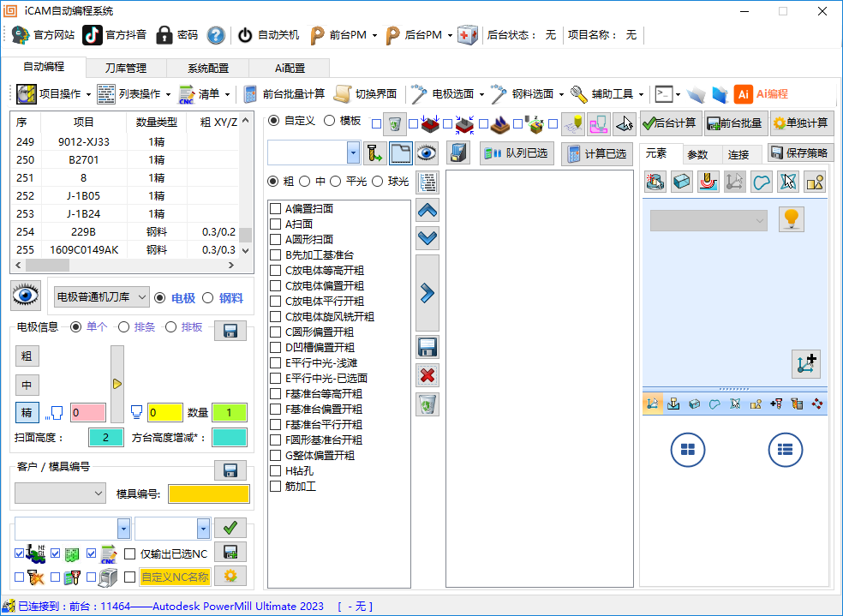
Task: Click the 自动关机 auto shutdown power icon
Action: [x=245, y=35]
